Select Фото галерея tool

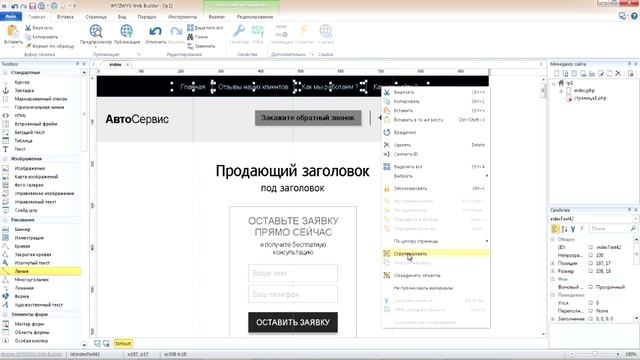tap(29, 185)
